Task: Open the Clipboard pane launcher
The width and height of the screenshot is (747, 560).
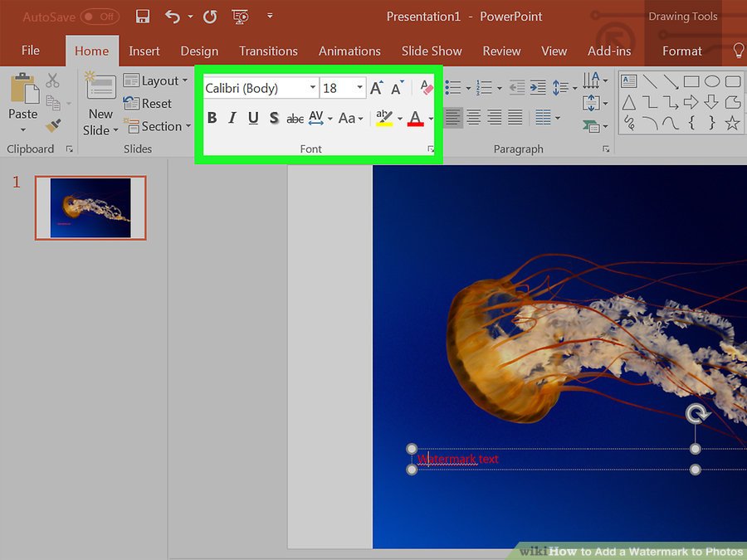Action: pyautogui.click(x=70, y=149)
